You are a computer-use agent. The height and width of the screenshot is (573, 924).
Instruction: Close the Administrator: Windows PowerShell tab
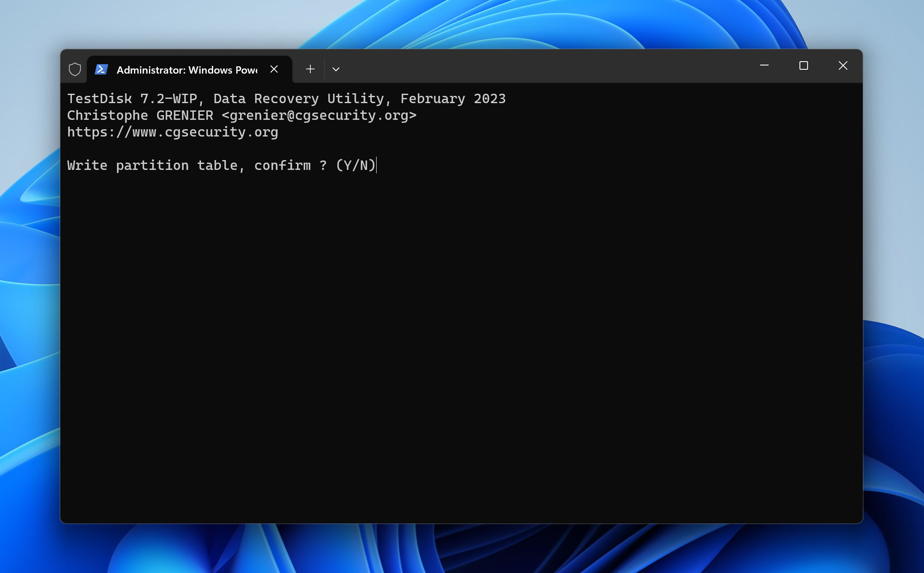pyautogui.click(x=274, y=69)
